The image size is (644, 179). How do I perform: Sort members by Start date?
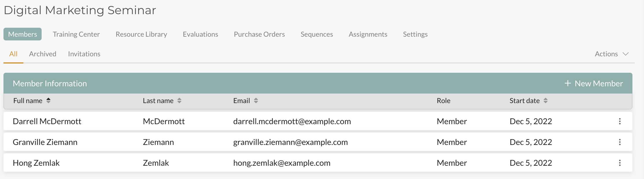(545, 100)
